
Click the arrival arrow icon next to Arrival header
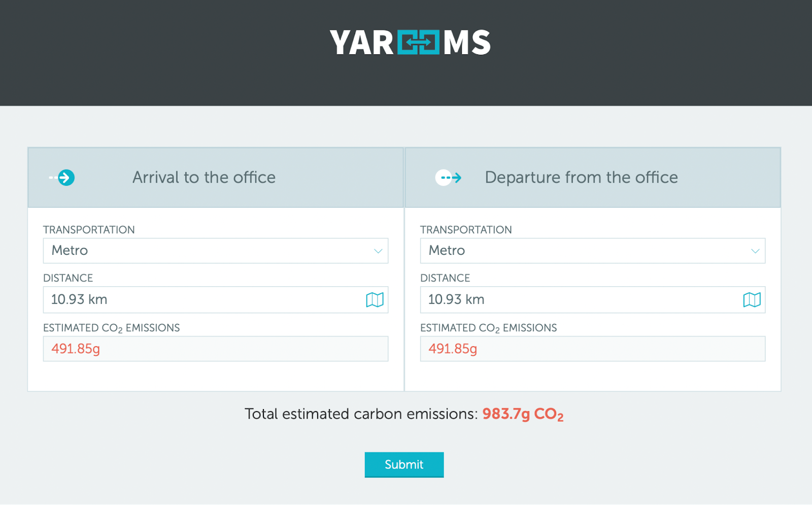click(x=62, y=177)
